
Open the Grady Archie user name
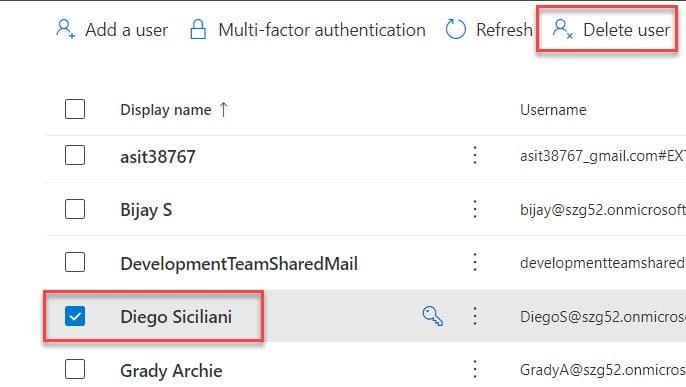171,371
